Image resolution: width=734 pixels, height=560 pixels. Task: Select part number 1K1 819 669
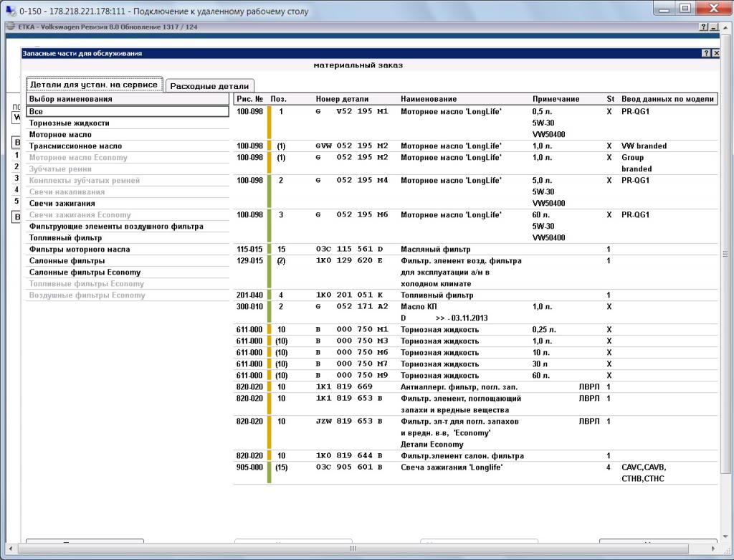coord(344,386)
